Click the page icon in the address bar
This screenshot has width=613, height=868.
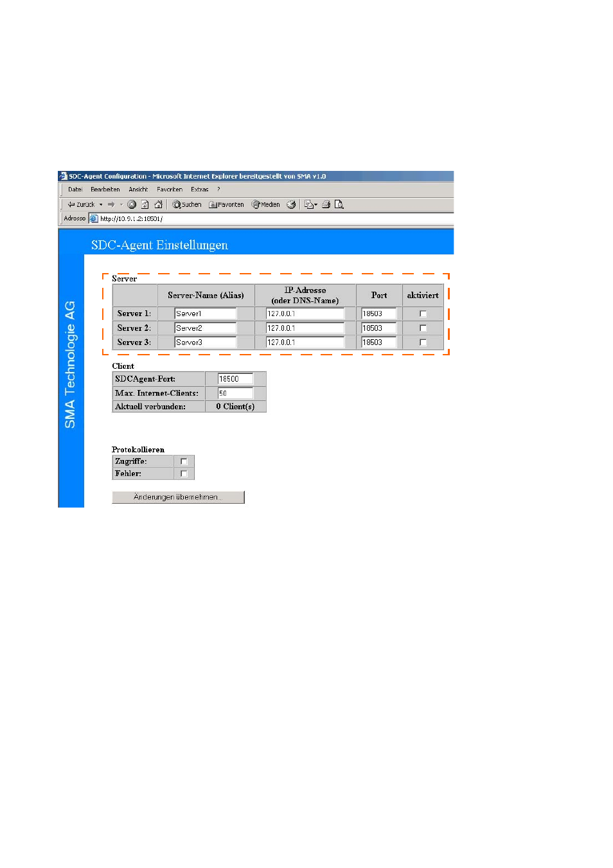click(x=93, y=218)
